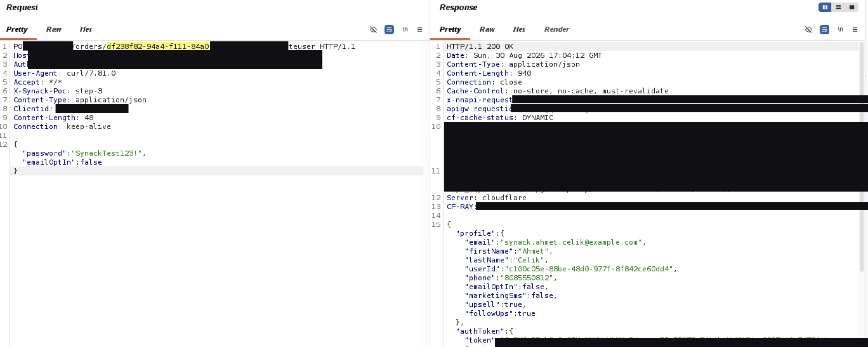Click the Cache-Control header in response
This screenshot has width=868, height=347.
(557, 91)
